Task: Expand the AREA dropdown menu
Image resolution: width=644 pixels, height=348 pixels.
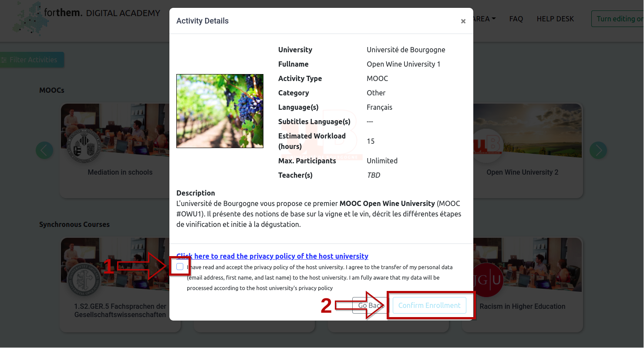Action: point(484,19)
